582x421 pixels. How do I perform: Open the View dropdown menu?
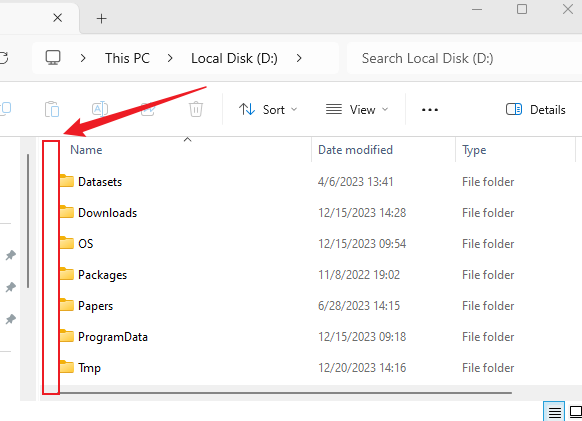pyautogui.click(x=357, y=110)
